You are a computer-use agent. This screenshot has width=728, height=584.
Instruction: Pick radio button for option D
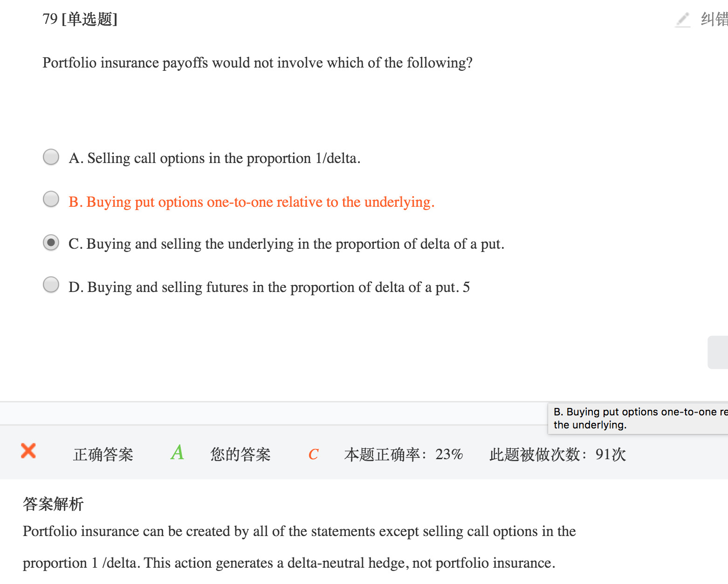click(x=51, y=285)
